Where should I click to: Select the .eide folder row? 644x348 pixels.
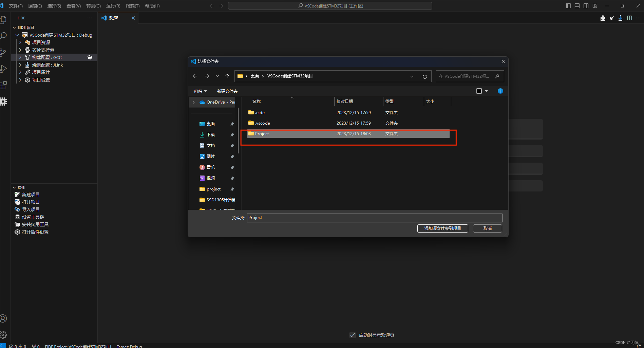tap(348, 113)
